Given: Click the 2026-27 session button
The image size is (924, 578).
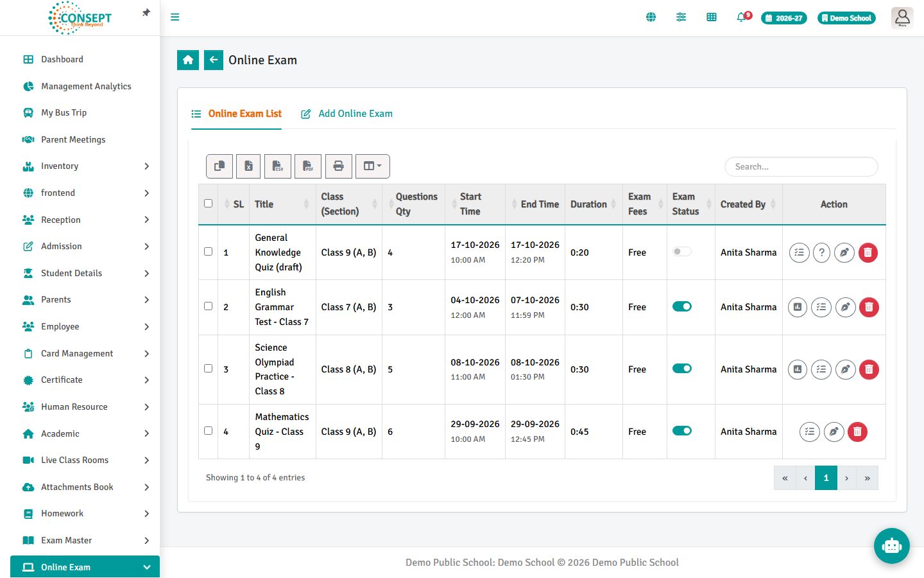Looking at the screenshot, I should pos(784,18).
